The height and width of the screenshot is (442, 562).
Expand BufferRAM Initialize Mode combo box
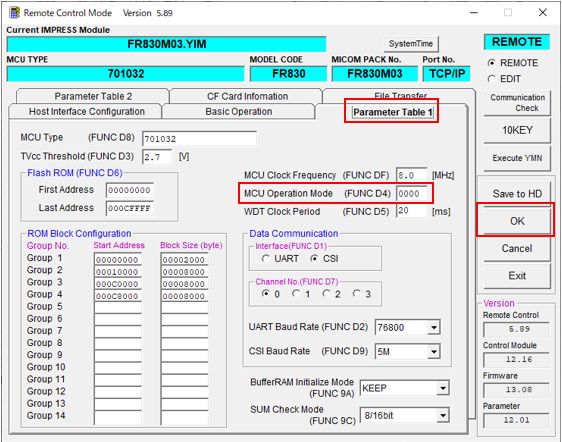tap(443, 388)
